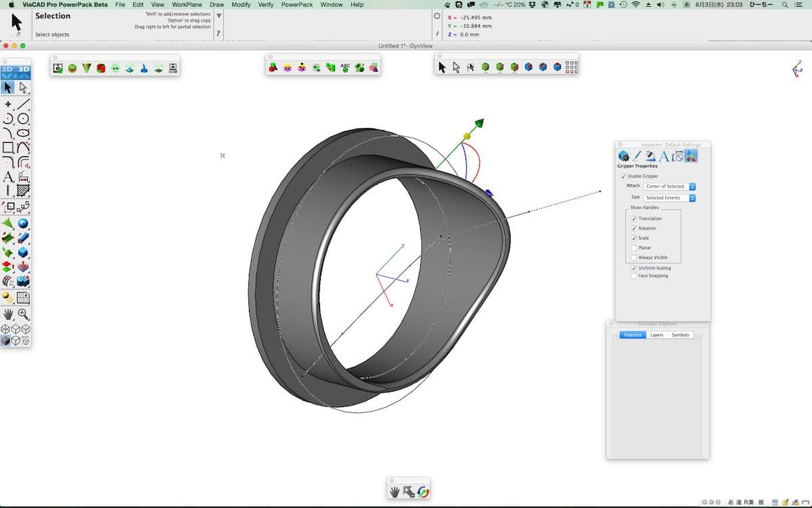Select the single line drawing tool
Viewport: 812px width, 508px height.
24,104
